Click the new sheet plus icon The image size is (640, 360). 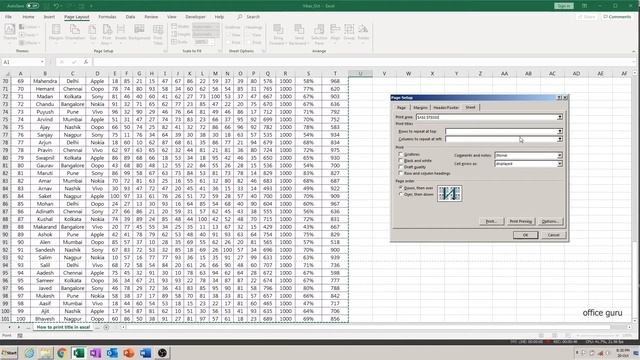click(x=106, y=327)
